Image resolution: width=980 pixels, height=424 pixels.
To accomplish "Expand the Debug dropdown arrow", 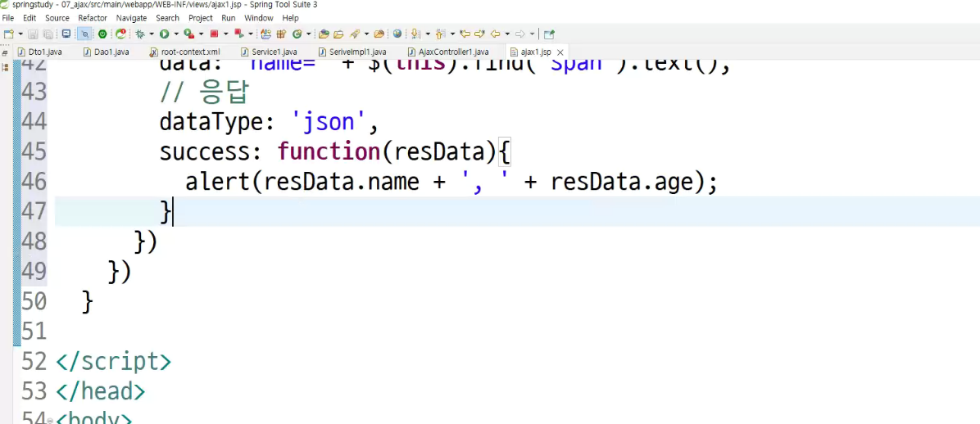I will pyautogui.click(x=152, y=34).
